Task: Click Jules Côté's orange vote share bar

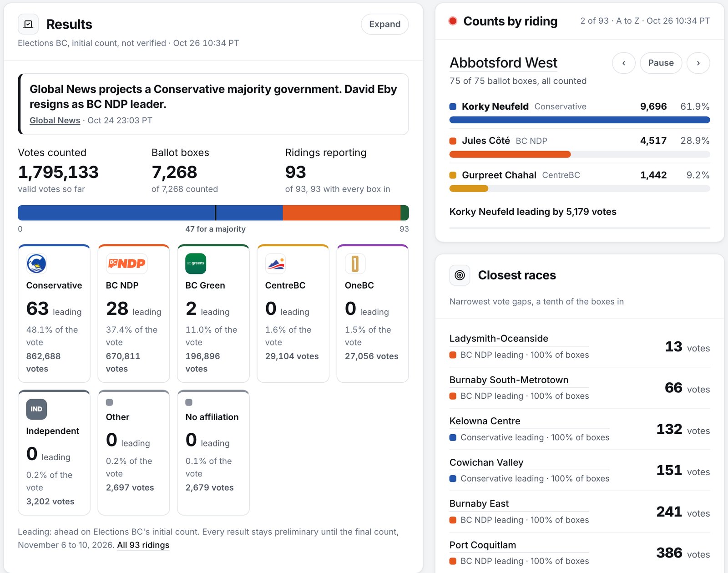Action: tap(510, 154)
